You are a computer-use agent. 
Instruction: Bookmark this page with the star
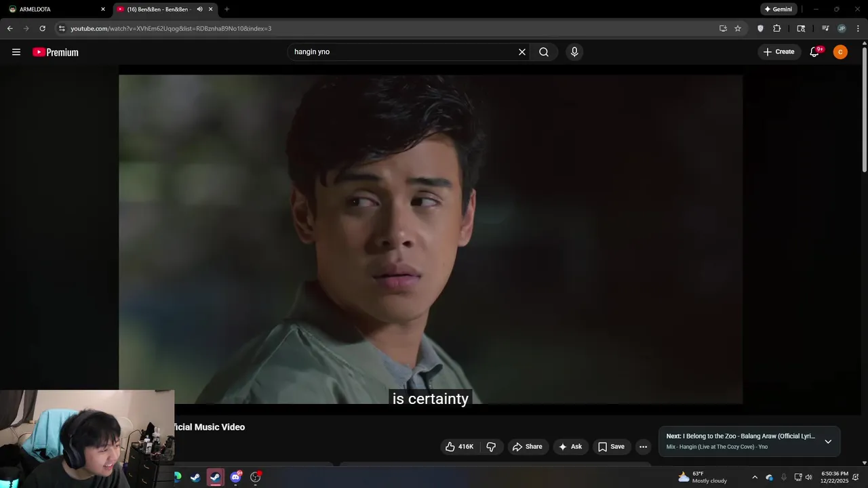(x=738, y=28)
